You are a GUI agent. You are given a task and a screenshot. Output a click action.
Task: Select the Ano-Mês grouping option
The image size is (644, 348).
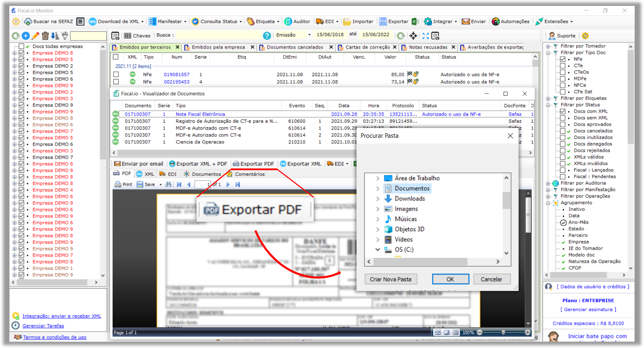[x=563, y=222]
